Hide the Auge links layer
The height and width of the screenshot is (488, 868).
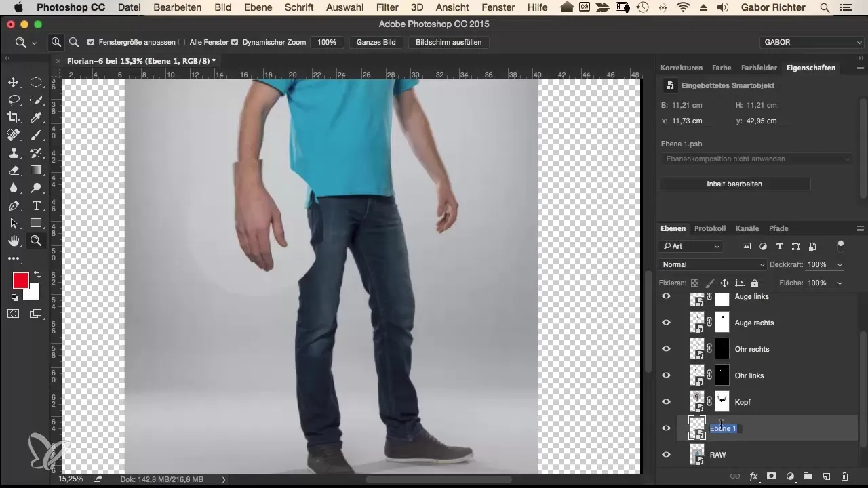coord(666,296)
